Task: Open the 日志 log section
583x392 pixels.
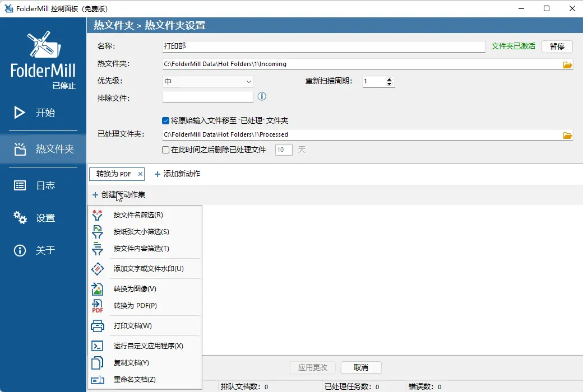Action: [43, 185]
